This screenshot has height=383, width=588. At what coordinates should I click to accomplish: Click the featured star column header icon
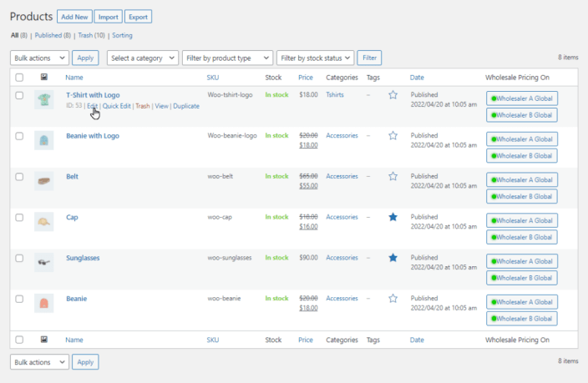393,78
